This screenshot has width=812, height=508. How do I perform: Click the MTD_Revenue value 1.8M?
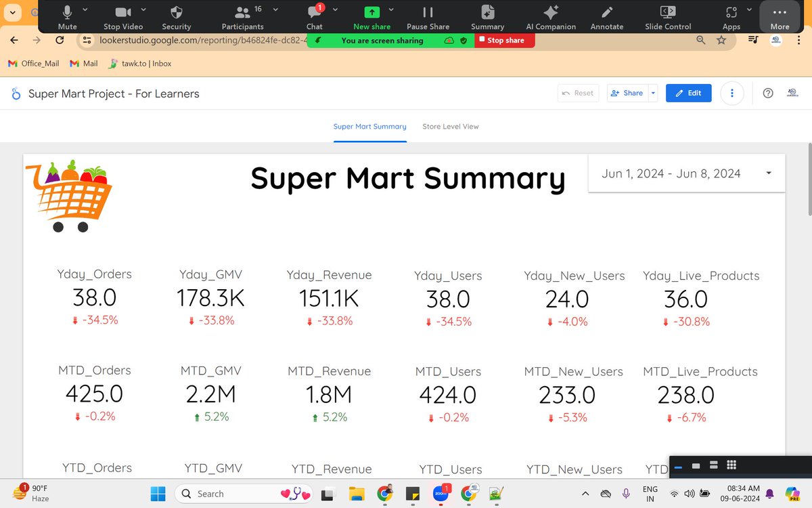(329, 394)
